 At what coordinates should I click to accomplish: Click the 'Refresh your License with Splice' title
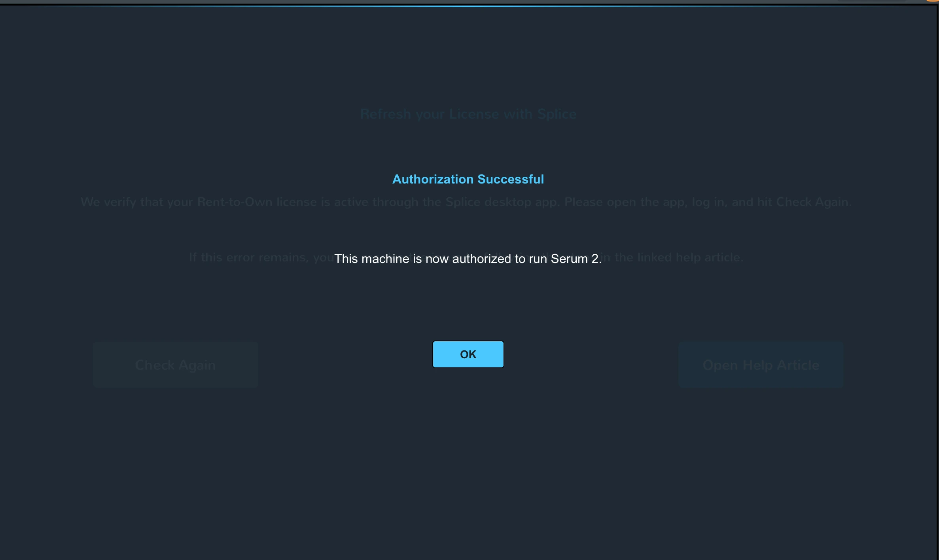tap(468, 114)
